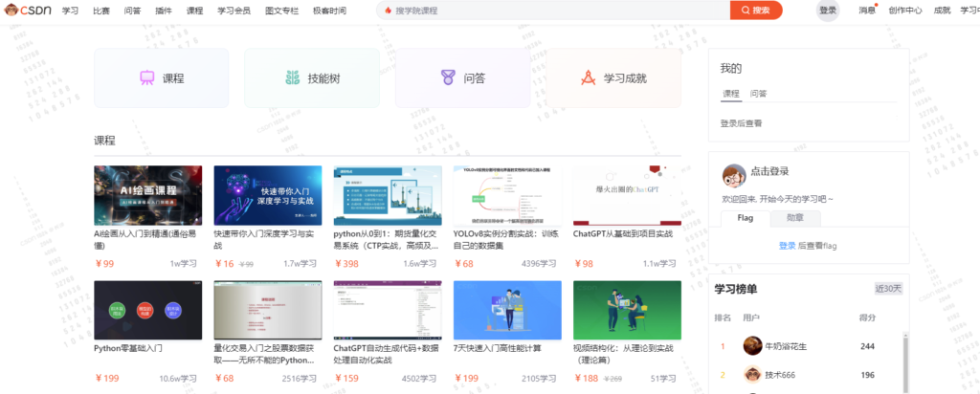Click title YOLOv8实例分割实战
980x394 pixels.
pyautogui.click(x=506, y=240)
